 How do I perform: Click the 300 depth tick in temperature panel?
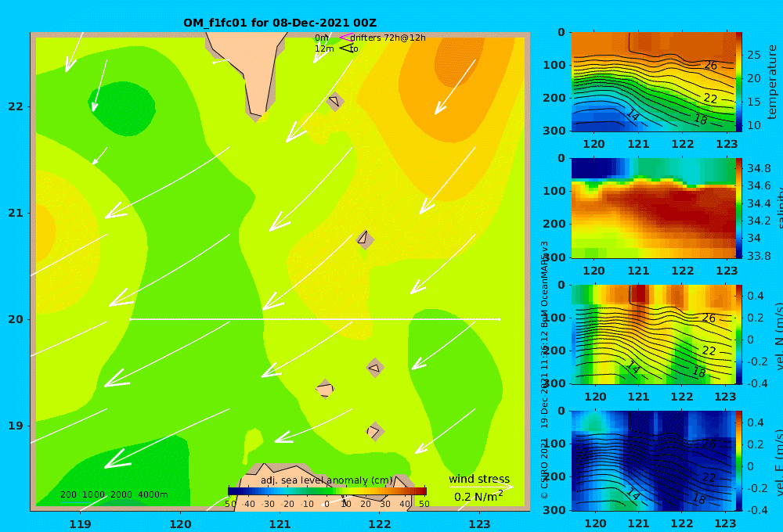554,130
